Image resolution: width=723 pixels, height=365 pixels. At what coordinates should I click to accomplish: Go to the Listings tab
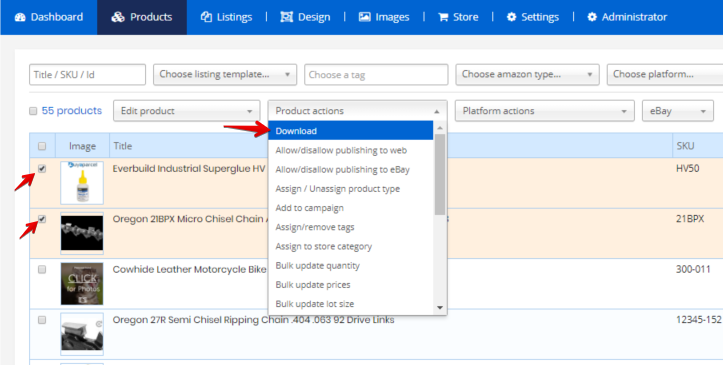tap(226, 17)
